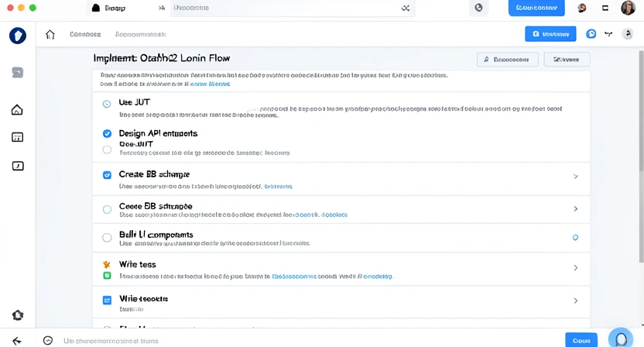The height and width of the screenshot is (347, 644).
Task: Open the Connoce breadcrumb tab
Action: pos(85,35)
